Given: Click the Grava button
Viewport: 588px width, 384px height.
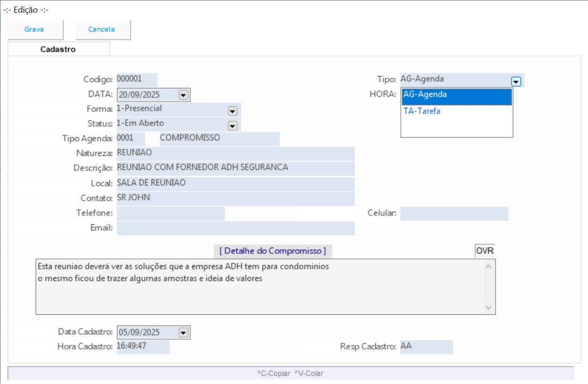Looking at the screenshot, I should click(x=34, y=30).
